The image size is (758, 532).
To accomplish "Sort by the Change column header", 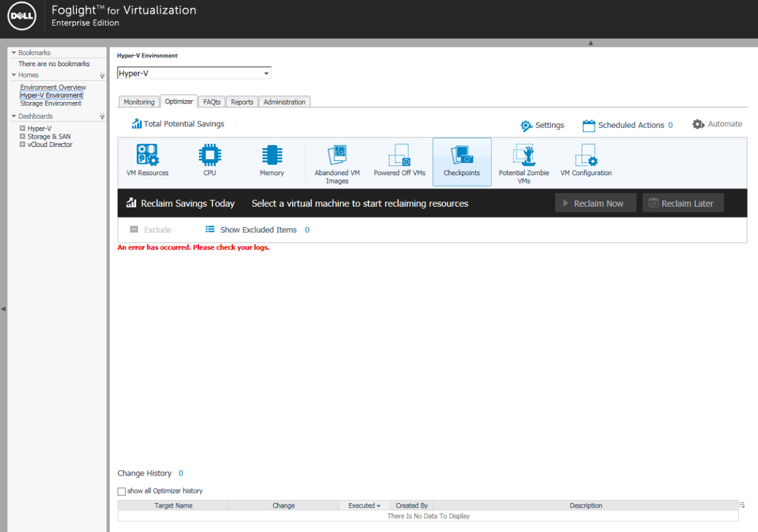I will tap(283, 506).
